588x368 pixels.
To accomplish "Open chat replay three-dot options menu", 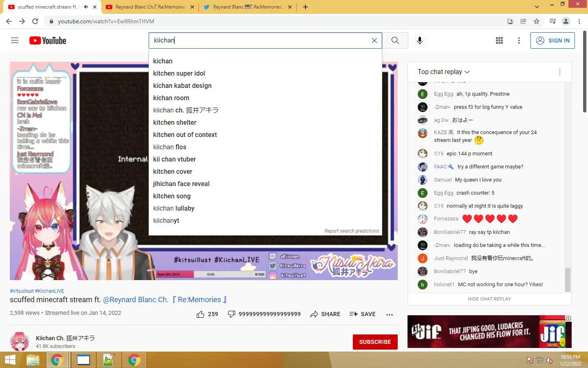I will (559, 72).
